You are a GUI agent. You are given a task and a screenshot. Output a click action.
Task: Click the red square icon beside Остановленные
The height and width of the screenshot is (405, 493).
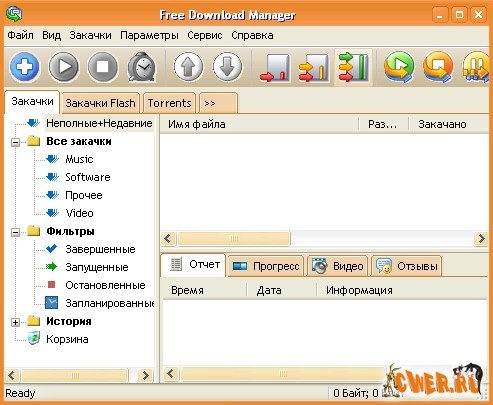[x=52, y=285]
